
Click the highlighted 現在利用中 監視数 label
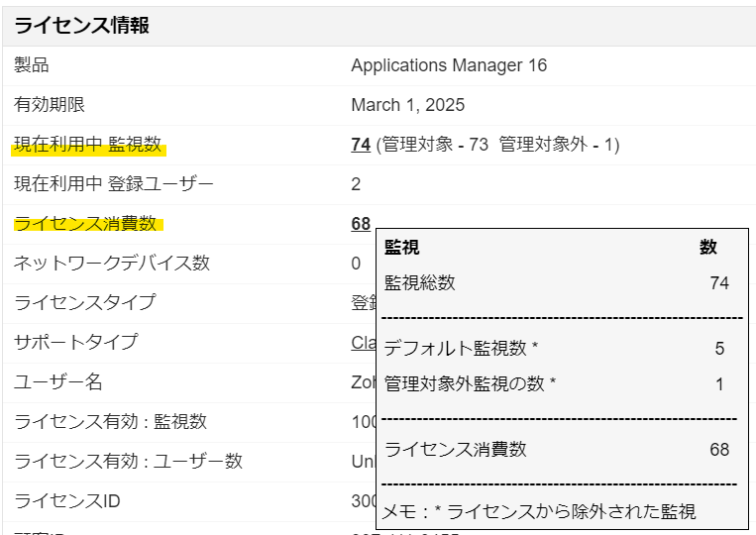(x=88, y=145)
